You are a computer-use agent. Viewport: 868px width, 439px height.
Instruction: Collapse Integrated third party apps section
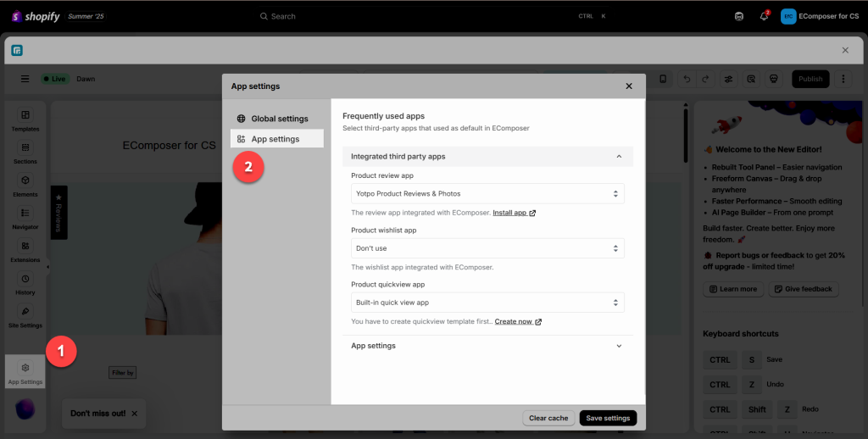[487, 157]
